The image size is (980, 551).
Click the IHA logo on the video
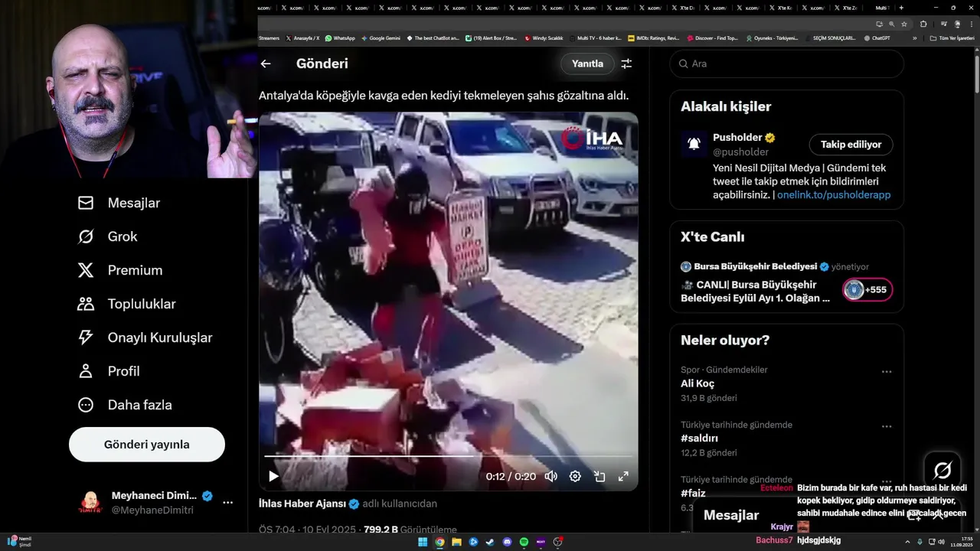pos(592,139)
